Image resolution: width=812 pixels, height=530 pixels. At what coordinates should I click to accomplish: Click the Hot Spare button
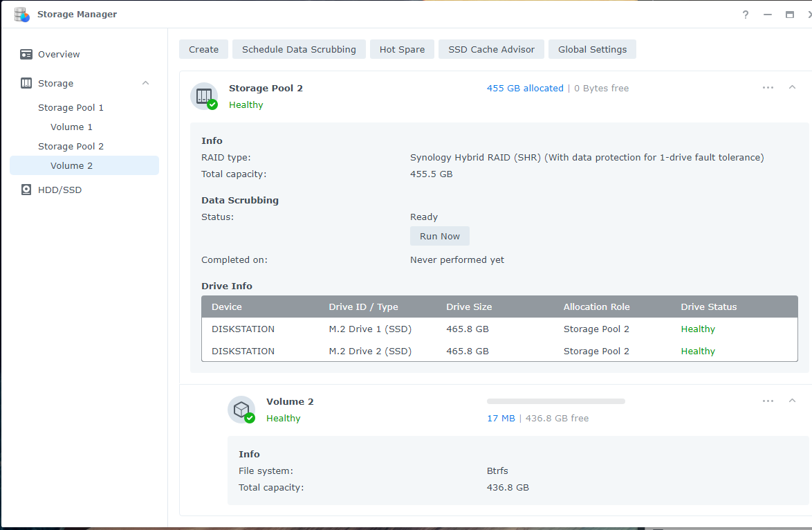(x=402, y=49)
